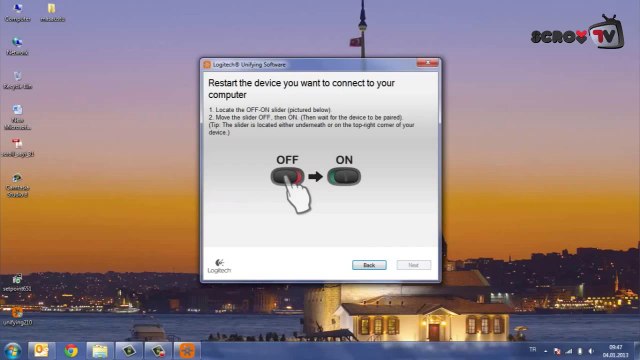The height and width of the screenshot is (360, 640).
Task: Click the greyed-out Next button
Action: 413,265
